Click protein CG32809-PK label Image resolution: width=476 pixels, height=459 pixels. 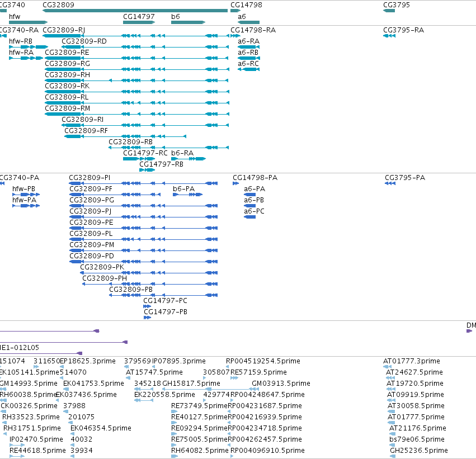[102, 268]
